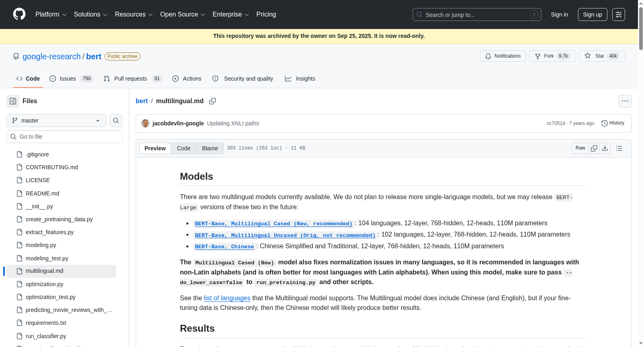Download the raw multilingual.md file
644x347 pixels.
[605, 148]
